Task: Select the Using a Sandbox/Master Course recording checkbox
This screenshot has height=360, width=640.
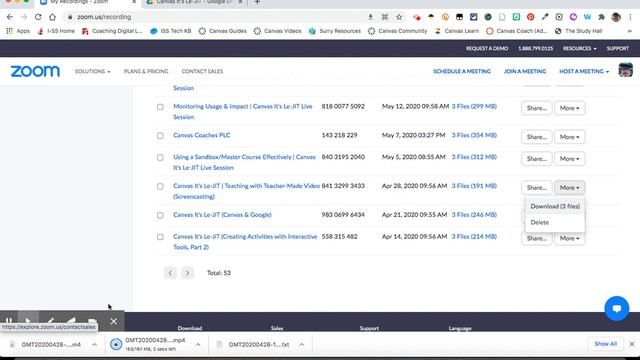Action: tap(160, 158)
